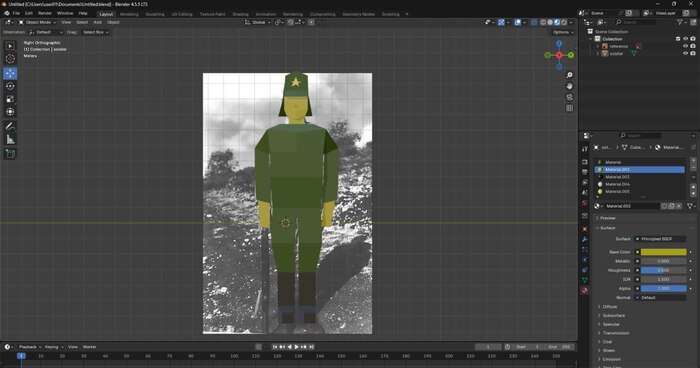Click the Blender logo menu icon
Image resolution: width=700 pixels, height=368 pixels.
coord(6,13)
